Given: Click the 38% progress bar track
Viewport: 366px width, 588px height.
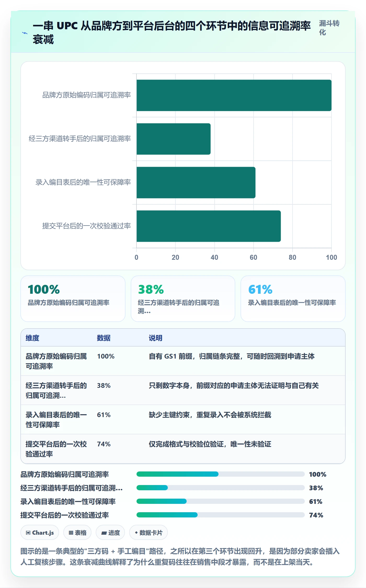Looking at the screenshot, I should (221, 488).
